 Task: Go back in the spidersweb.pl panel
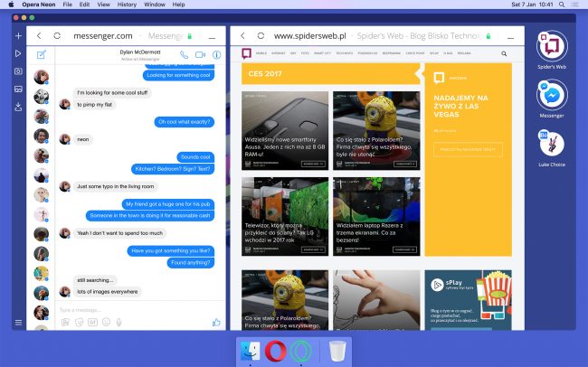[x=242, y=35]
